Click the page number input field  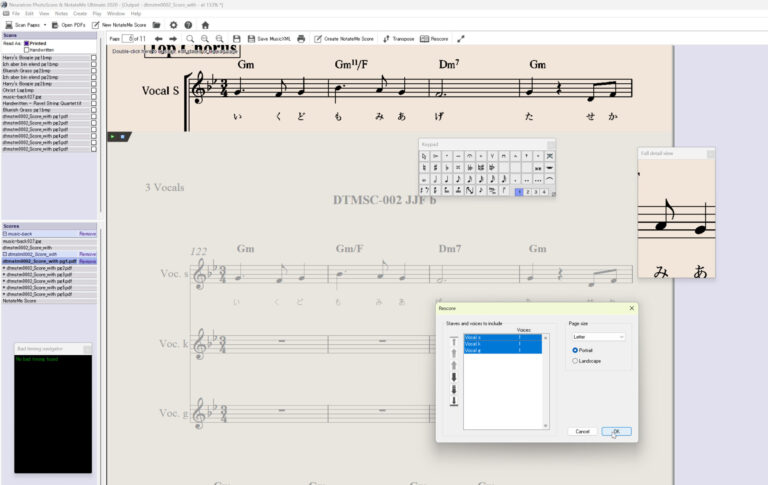click(x=127, y=39)
